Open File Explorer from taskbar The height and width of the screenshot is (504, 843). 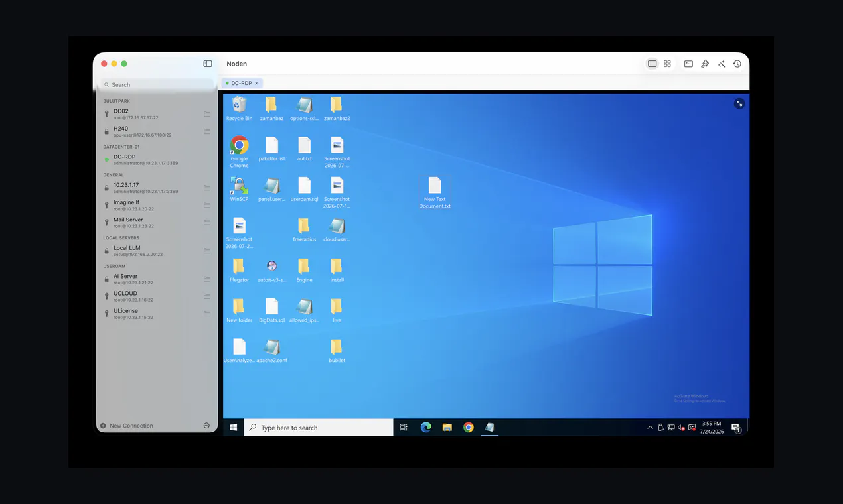point(447,428)
